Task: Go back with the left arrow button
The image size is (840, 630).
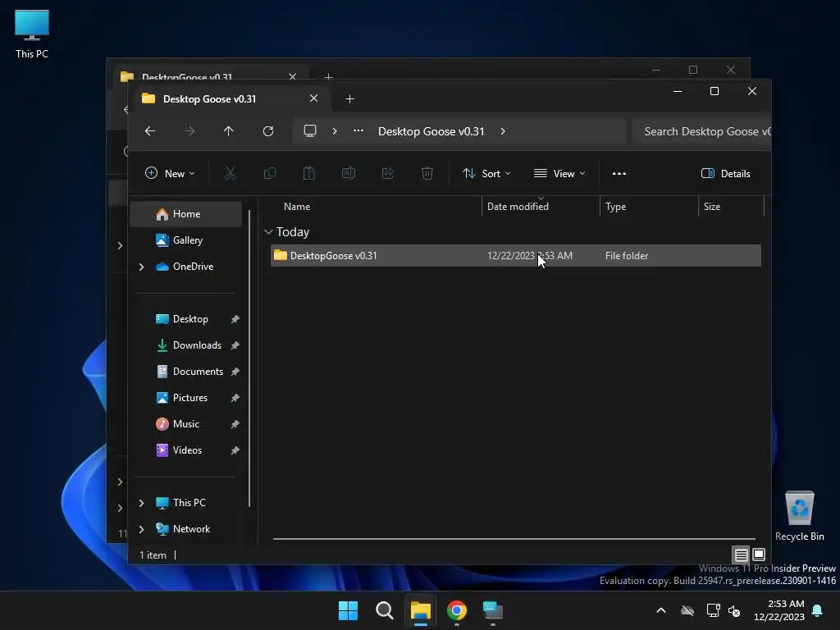Action: point(150,131)
